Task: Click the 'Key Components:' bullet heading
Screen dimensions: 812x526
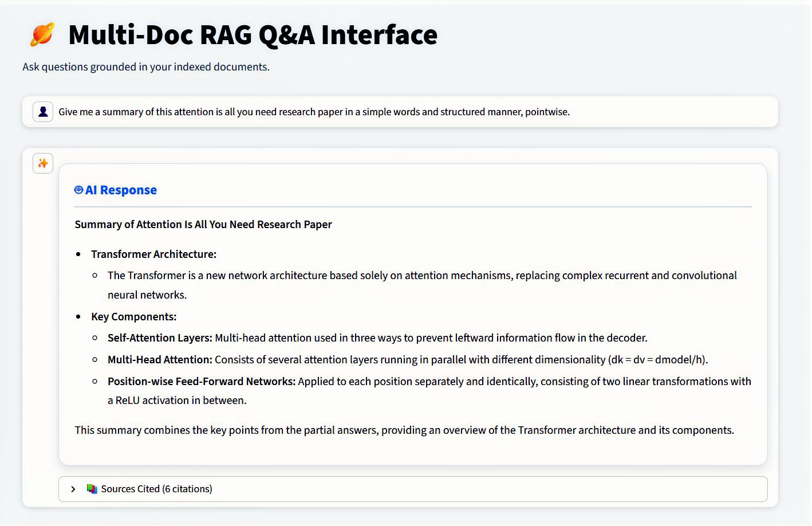Action: click(133, 317)
